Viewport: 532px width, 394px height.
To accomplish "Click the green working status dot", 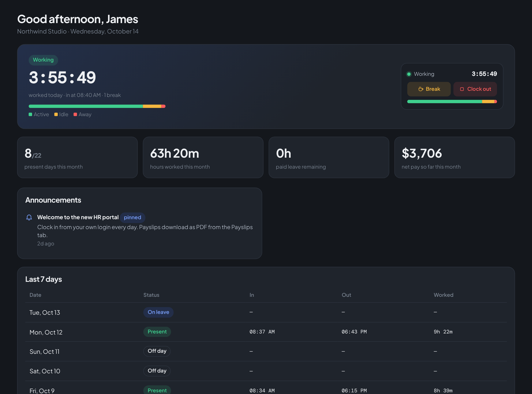I will click(x=409, y=74).
